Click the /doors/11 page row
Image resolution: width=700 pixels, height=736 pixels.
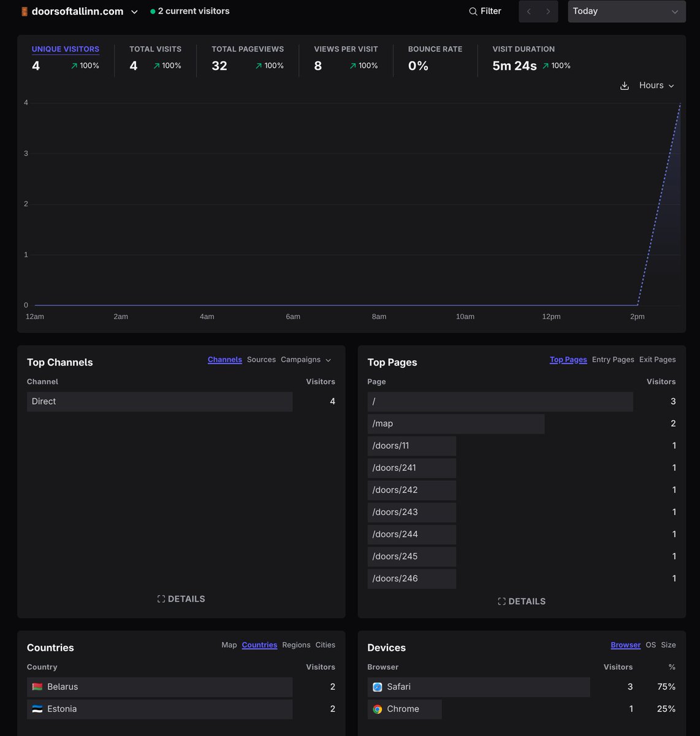click(522, 446)
